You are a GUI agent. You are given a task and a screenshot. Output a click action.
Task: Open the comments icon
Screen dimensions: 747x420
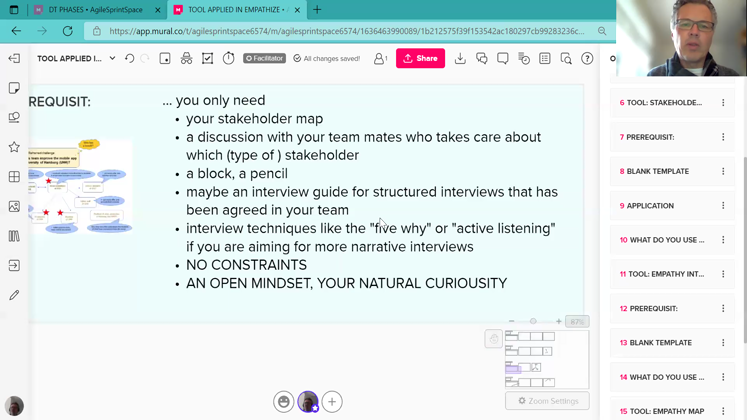click(503, 58)
